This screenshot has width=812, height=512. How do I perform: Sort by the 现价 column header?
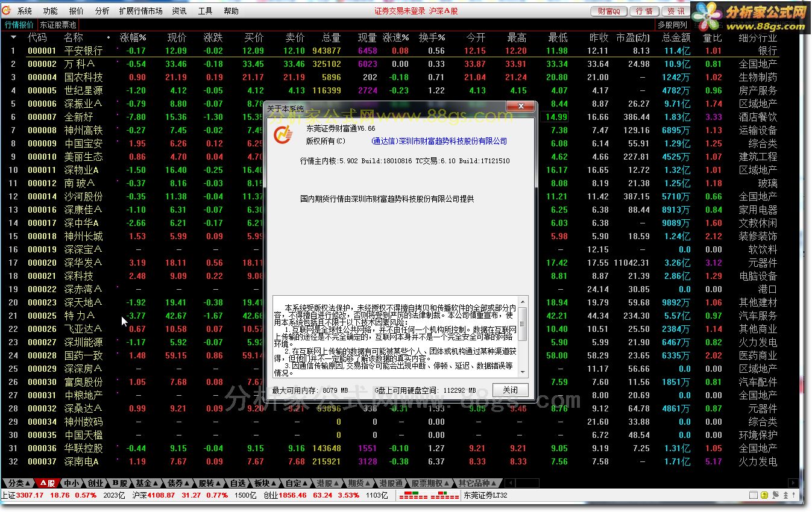point(177,37)
